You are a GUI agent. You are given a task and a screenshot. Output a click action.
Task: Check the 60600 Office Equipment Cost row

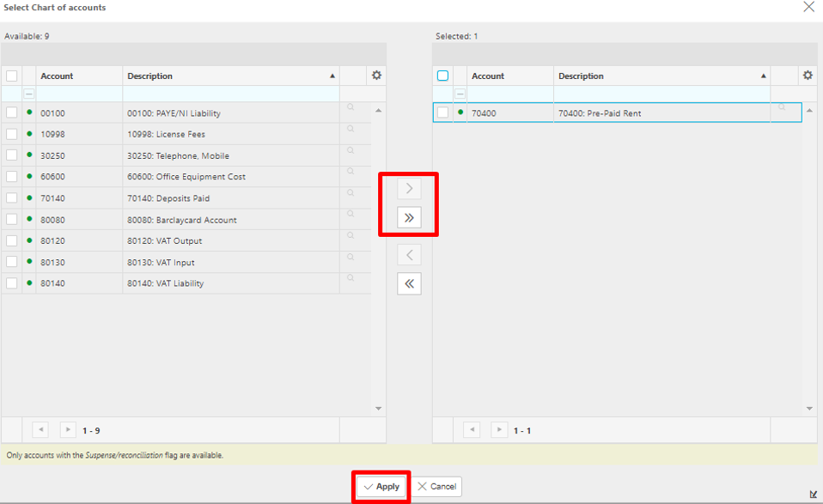(x=11, y=176)
